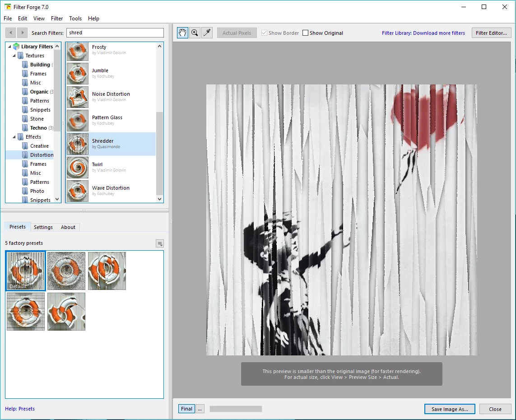
Task: Collapse the Effects tree node
Action: coord(14,137)
